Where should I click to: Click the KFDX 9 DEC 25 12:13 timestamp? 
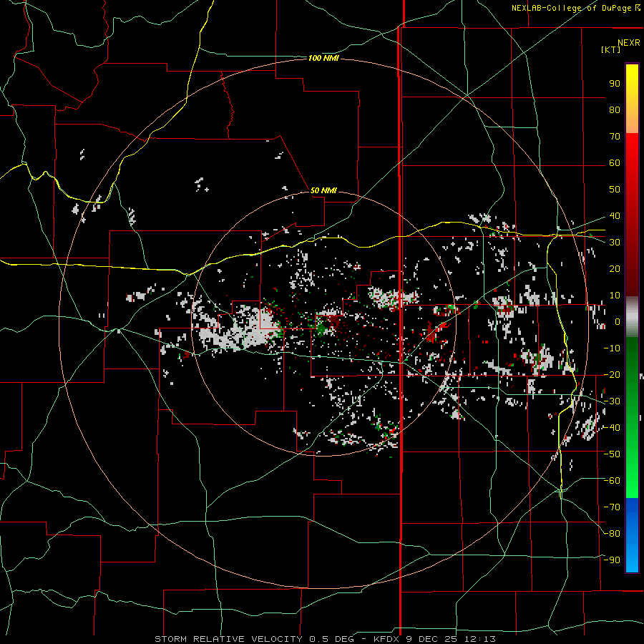(x=434, y=639)
